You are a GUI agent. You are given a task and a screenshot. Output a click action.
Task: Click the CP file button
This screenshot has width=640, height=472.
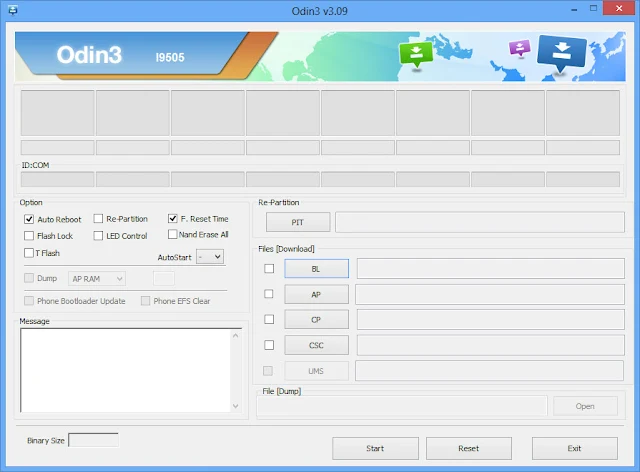click(x=316, y=320)
